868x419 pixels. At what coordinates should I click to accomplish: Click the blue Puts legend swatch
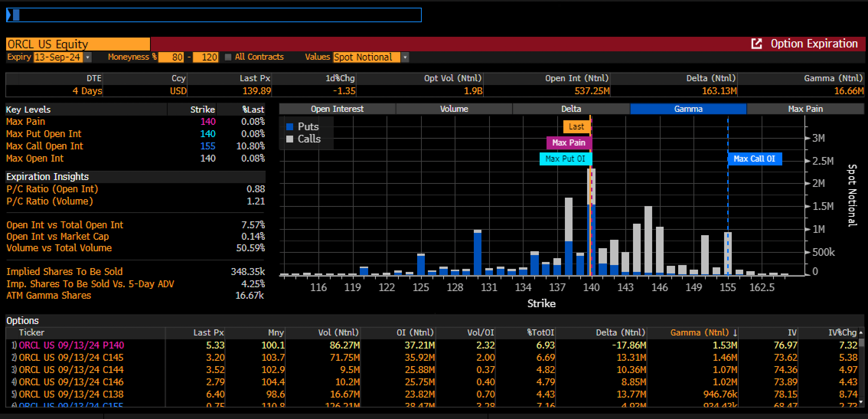[x=290, y=127]
